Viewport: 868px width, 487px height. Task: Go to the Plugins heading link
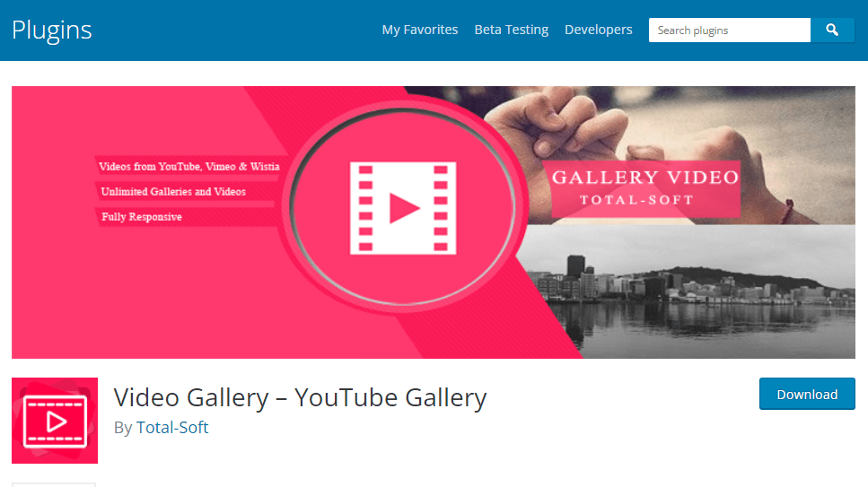point(51,30)
